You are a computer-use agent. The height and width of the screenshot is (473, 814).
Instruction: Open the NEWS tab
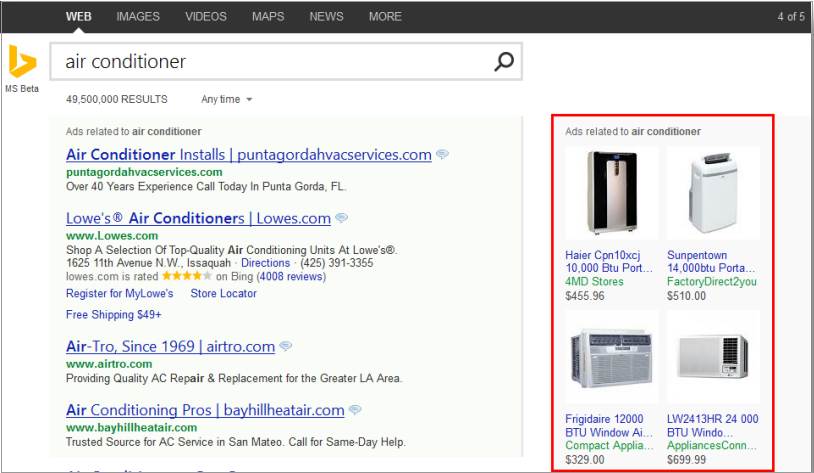pyautogui.click(x=326, y=17)
